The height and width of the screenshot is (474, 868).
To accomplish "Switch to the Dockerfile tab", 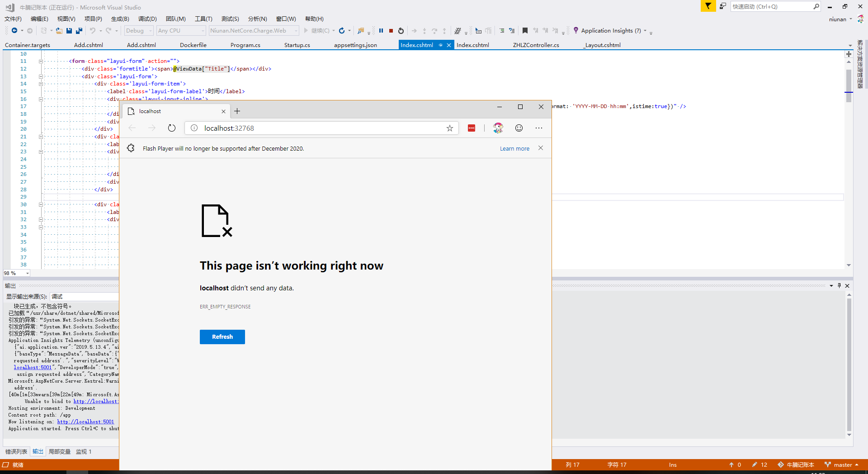I will 193,45.
